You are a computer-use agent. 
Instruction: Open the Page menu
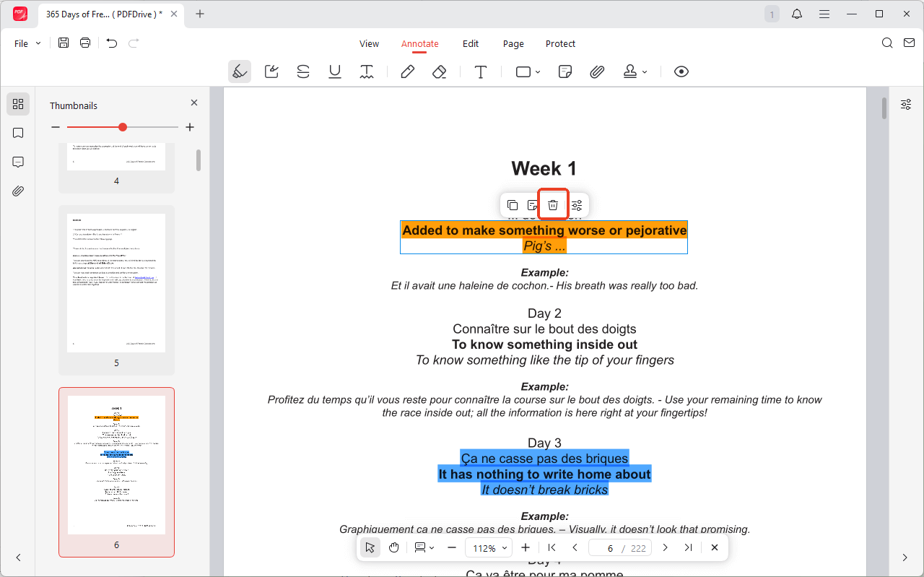coord(513,43)
